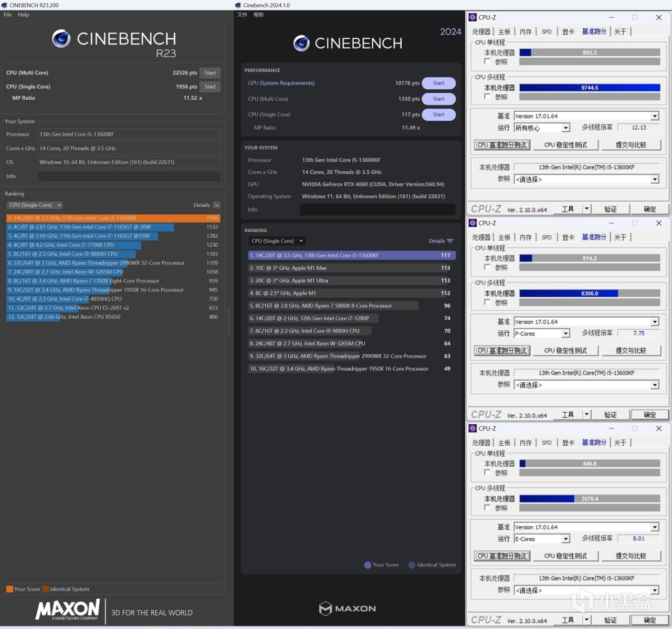672x629 pixels.
Task: Click the CPU-Z title icon in P-Cores window
Action: coord(472,223)
